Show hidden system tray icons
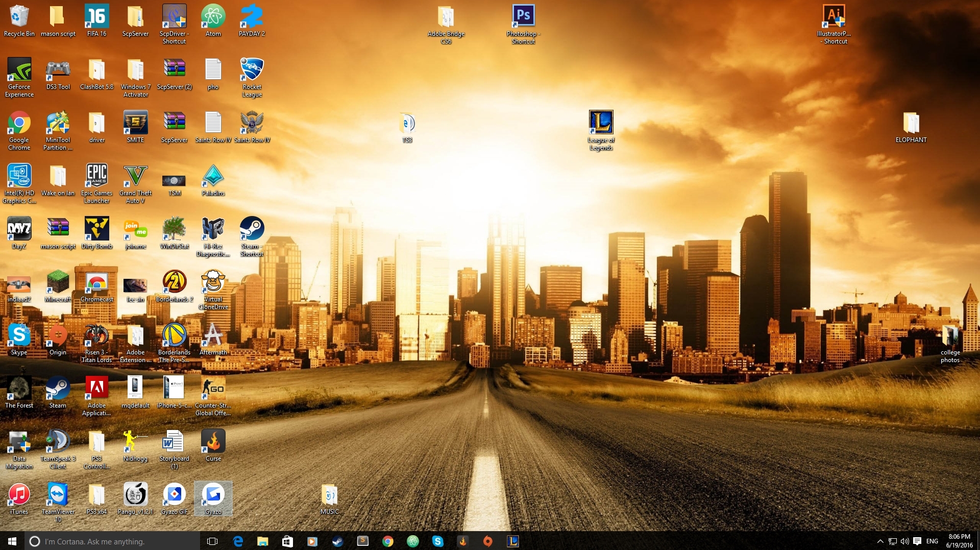 880,541
